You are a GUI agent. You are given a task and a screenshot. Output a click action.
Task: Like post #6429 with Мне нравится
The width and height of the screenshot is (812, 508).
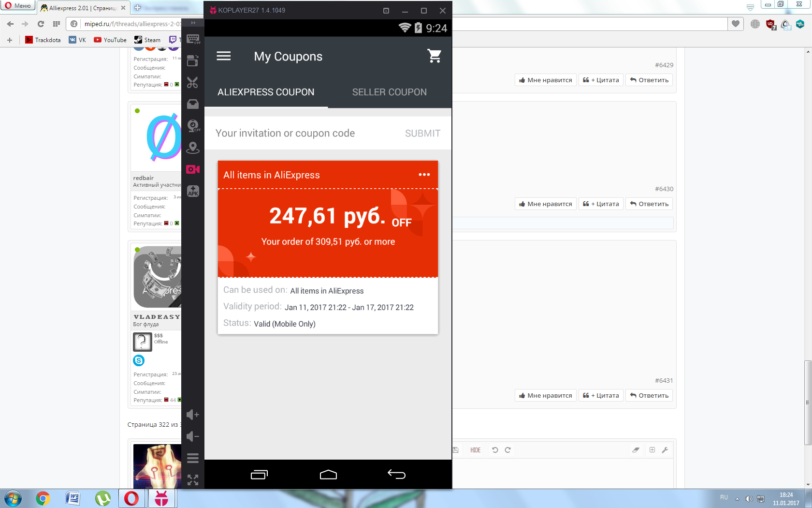tap(546, 80)
